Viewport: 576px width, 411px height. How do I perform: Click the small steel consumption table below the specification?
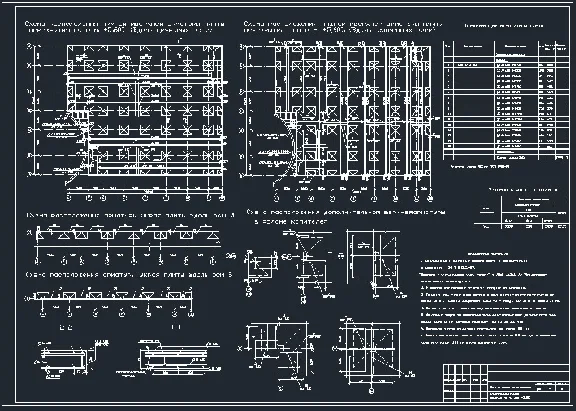pos(521,212)
